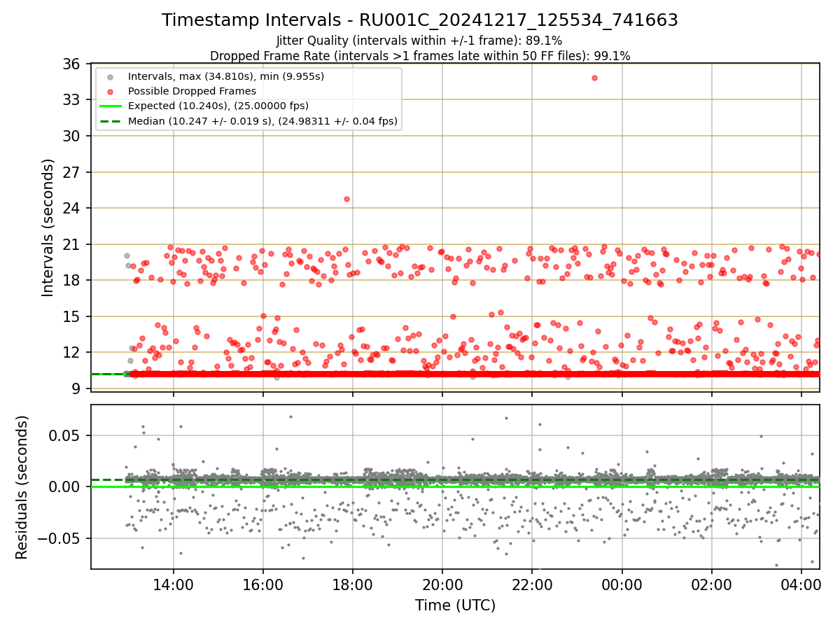The height and width of the screenshot is (630, 840).
Task: Click the 'Intervals (seconds)' y-axis label
Action: pyautogui.click(x=48, y=227)
